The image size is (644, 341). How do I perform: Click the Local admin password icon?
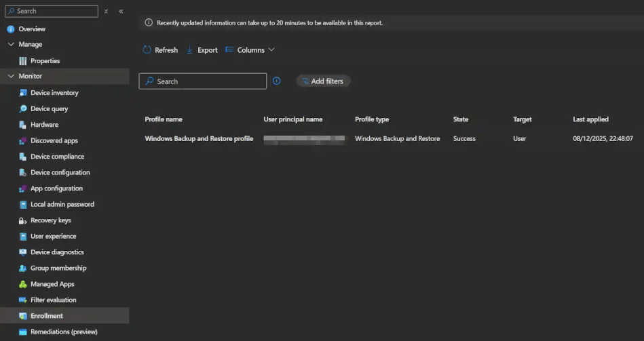tap(23, 204)
